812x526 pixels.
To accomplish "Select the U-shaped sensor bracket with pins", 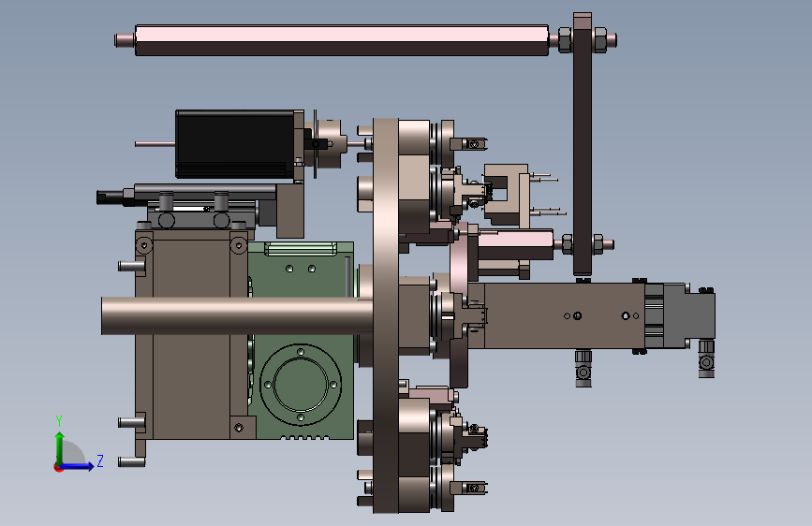I will (x=508, y=195).
